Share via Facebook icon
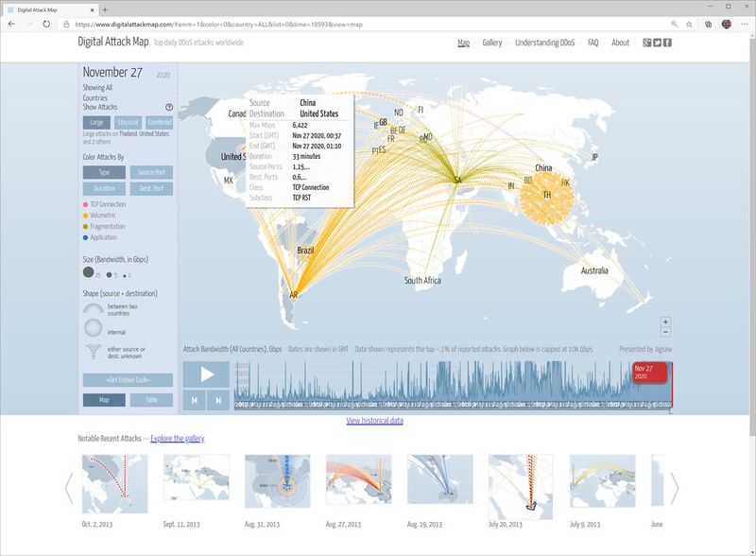This screenshot has width=756, height=556. pyautogui.click(x=667, y=43)
